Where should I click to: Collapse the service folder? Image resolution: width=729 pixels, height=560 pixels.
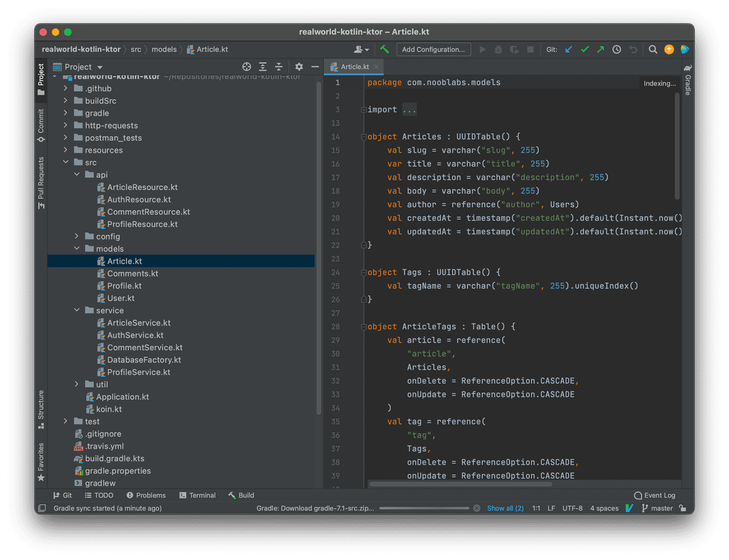[x=77, y=310]
